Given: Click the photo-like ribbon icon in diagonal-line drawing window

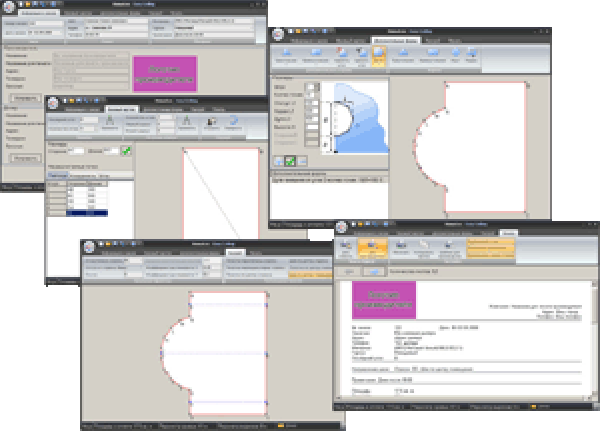Looking at the screenshot, I should [x=211, y=124].
